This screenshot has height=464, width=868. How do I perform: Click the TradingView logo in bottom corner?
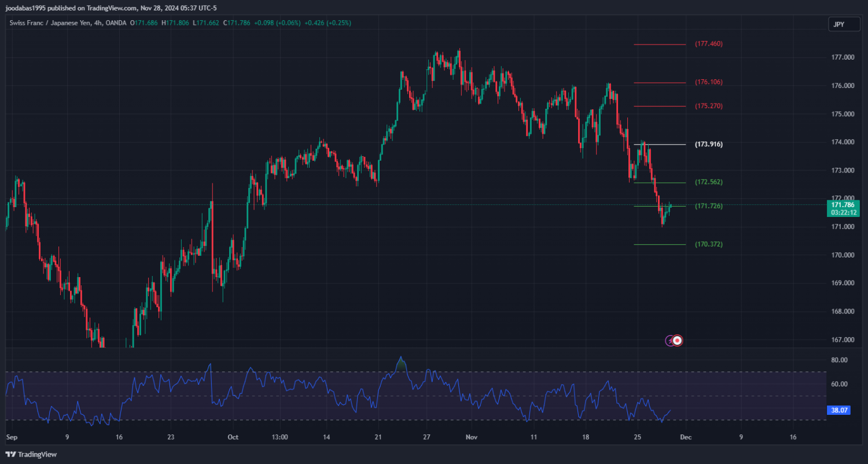[32, 455]
